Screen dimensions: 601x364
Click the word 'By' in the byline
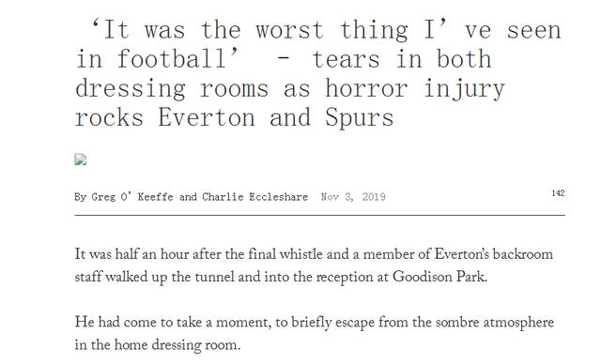coord(81,197)
